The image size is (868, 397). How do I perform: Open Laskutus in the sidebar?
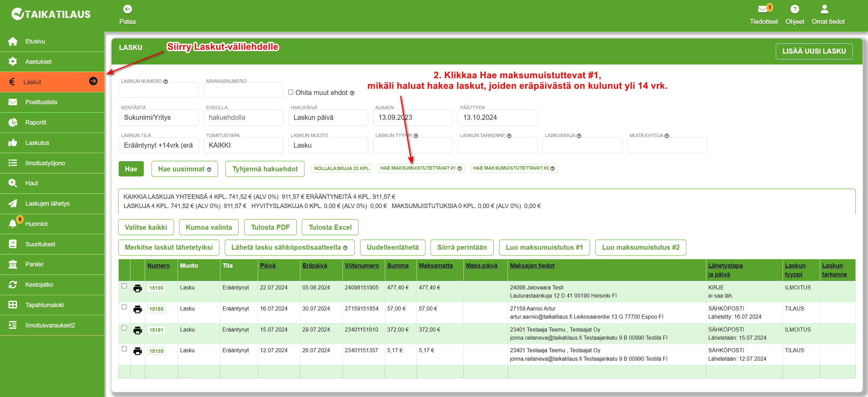[x=52, y=143]
